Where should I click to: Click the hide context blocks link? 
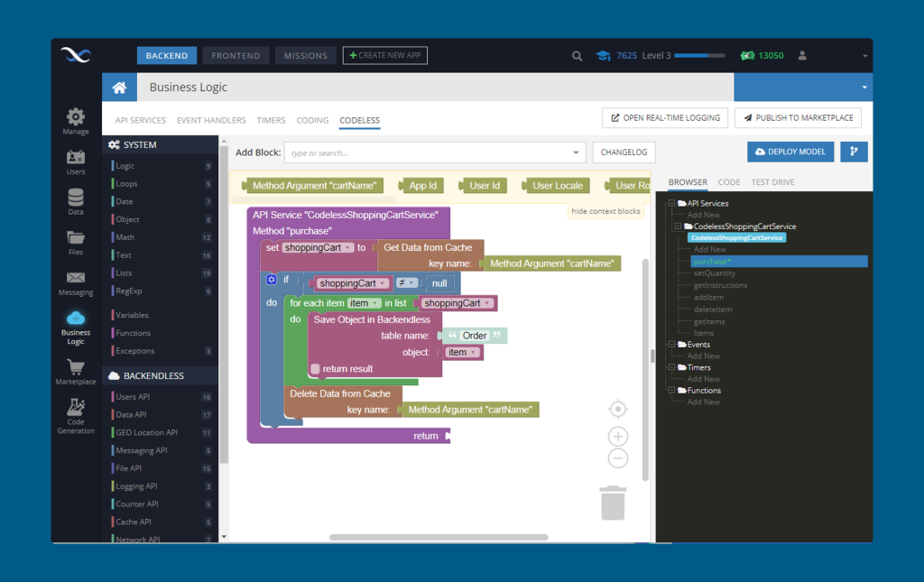[x=605, y=211]
